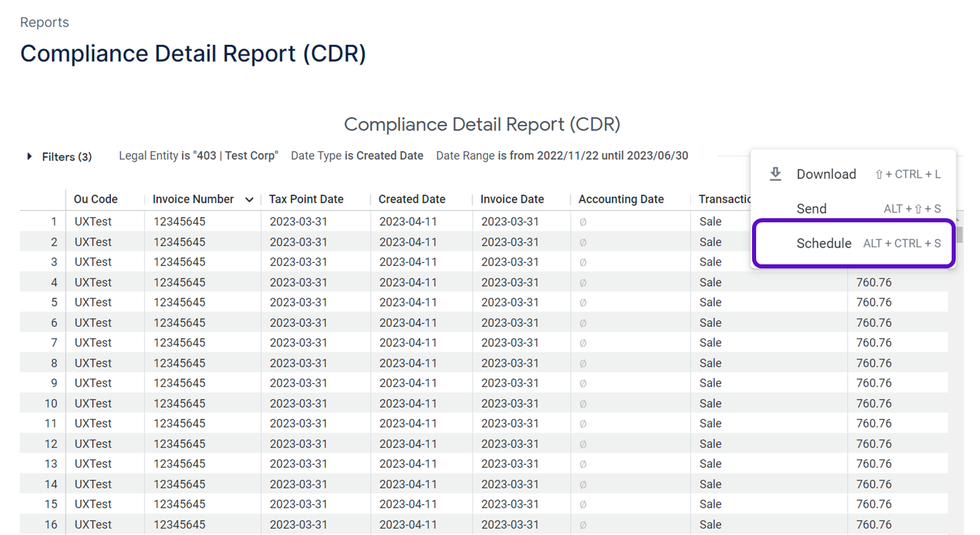Screen dimensions: 980x535
Task: Click the 760.76 value in row 10
Action: point(874,404)
